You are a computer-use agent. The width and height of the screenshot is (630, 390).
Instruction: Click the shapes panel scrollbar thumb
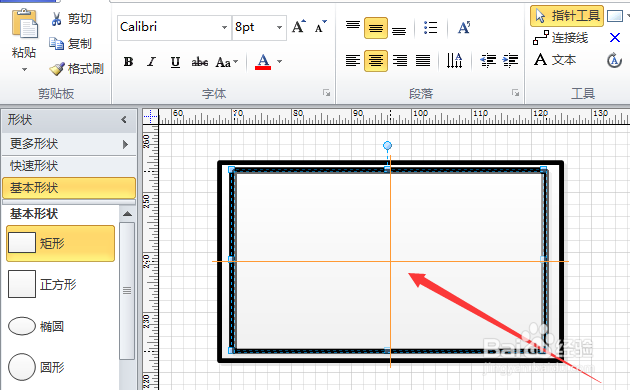click(127, 290)
